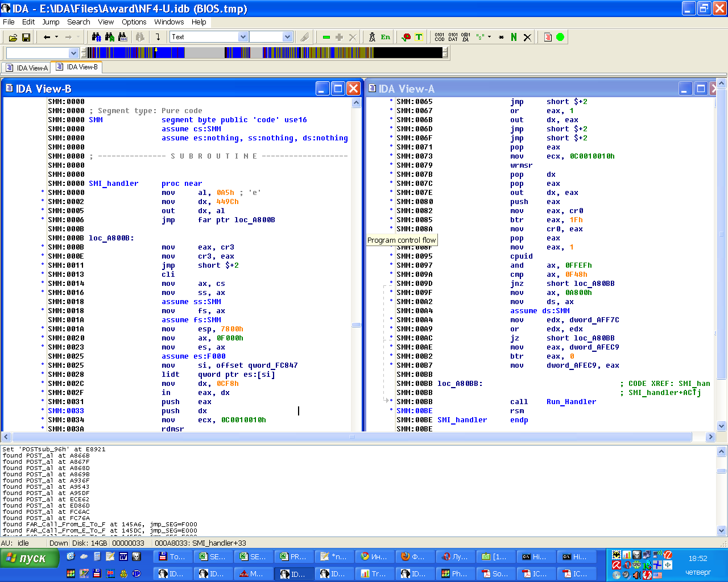Image resolution: width=728 pixels, height=582 pixels.
Task: Switch to the IDA View-A tab
Action: coord(26,68)
